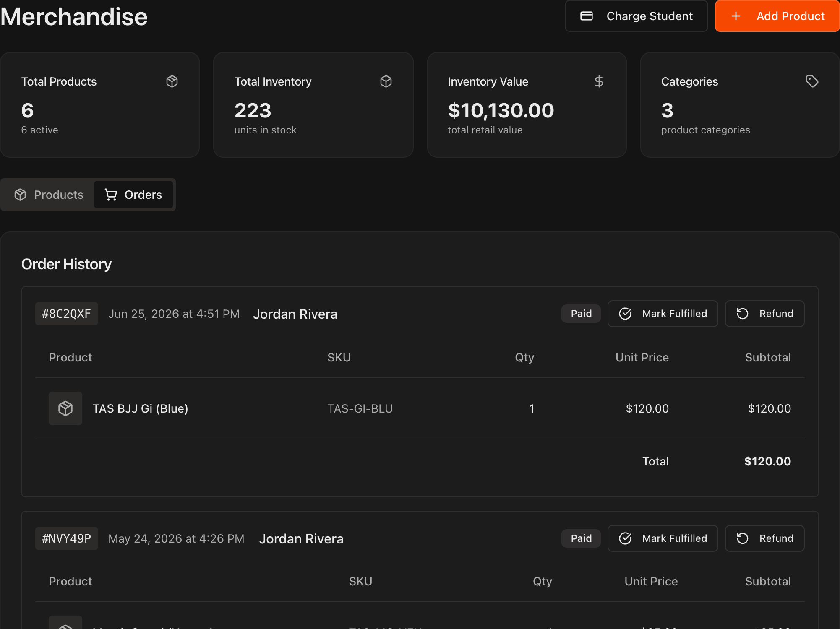This screenshot has width=840, height=629.
Task: Click the Merchandise page title
Action: click(74, 17)
